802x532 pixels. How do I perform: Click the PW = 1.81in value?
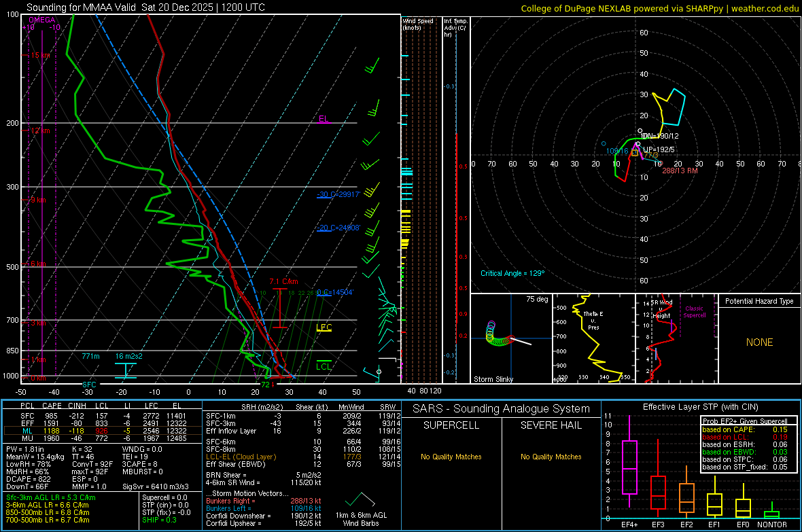click(x=27, y=449)
